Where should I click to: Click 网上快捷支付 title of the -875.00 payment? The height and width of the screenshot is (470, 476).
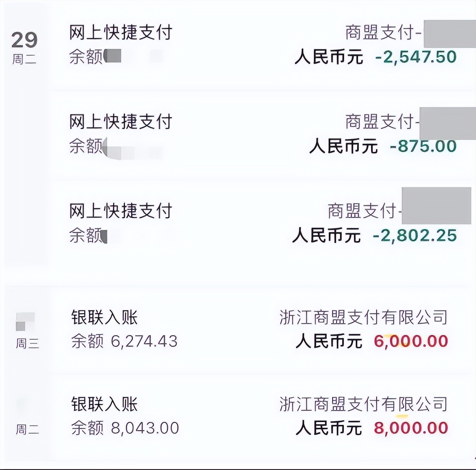[x=120, y=122]
